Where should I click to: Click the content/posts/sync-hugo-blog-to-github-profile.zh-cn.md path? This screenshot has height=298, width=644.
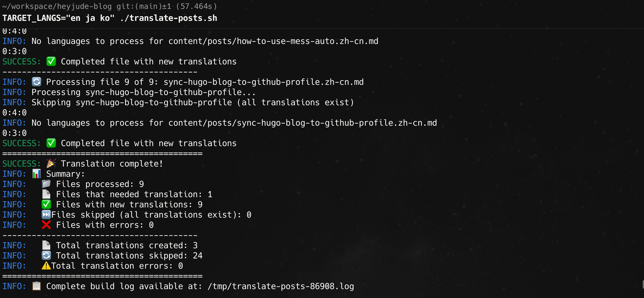point(303,123)
